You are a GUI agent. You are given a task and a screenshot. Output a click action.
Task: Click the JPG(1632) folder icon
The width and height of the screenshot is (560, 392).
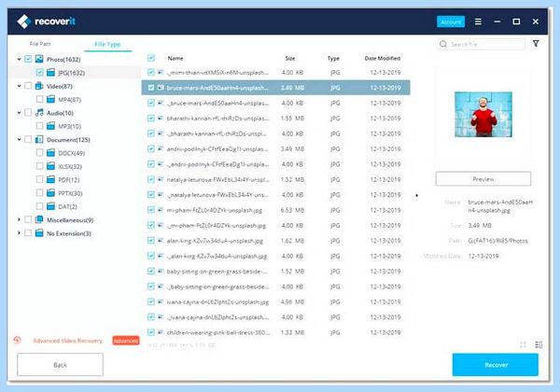(50, 73)
